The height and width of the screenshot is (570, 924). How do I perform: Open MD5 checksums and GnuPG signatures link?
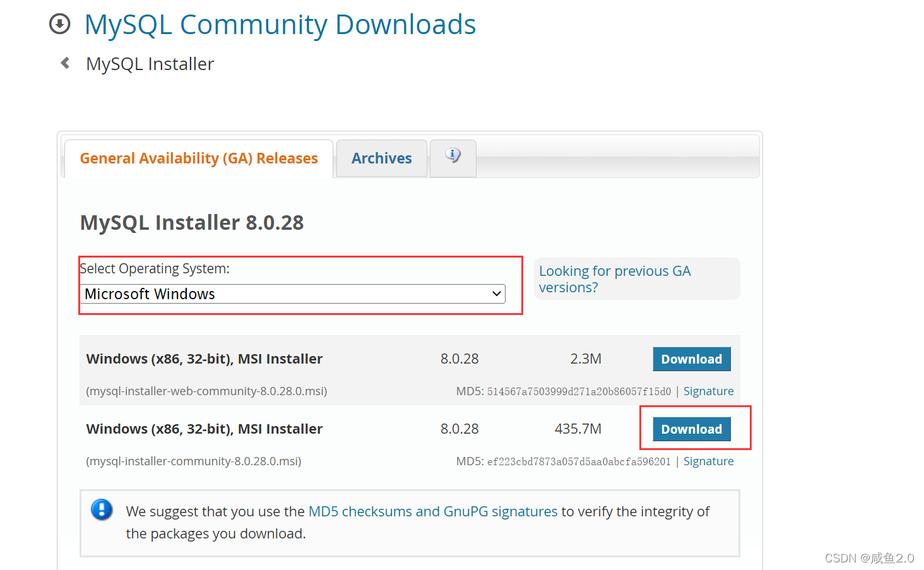point(433,511)
